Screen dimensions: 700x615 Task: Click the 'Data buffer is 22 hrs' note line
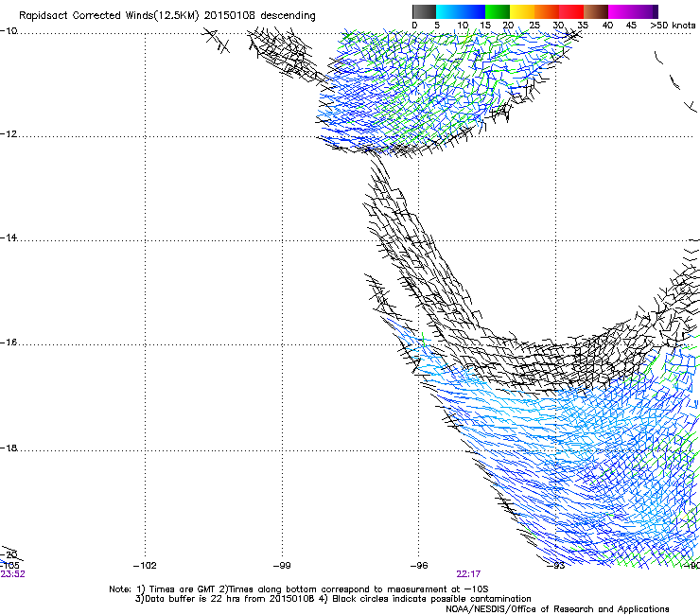[333, 599]
